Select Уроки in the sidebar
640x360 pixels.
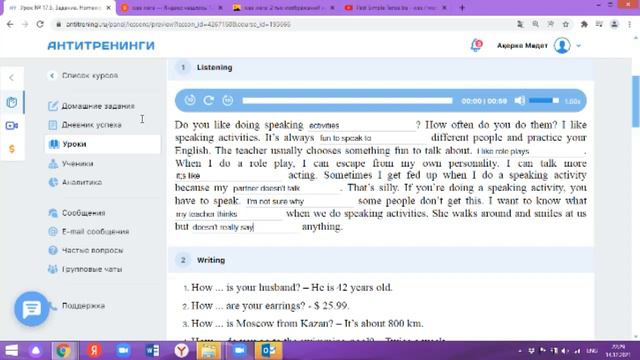[102, 144]
